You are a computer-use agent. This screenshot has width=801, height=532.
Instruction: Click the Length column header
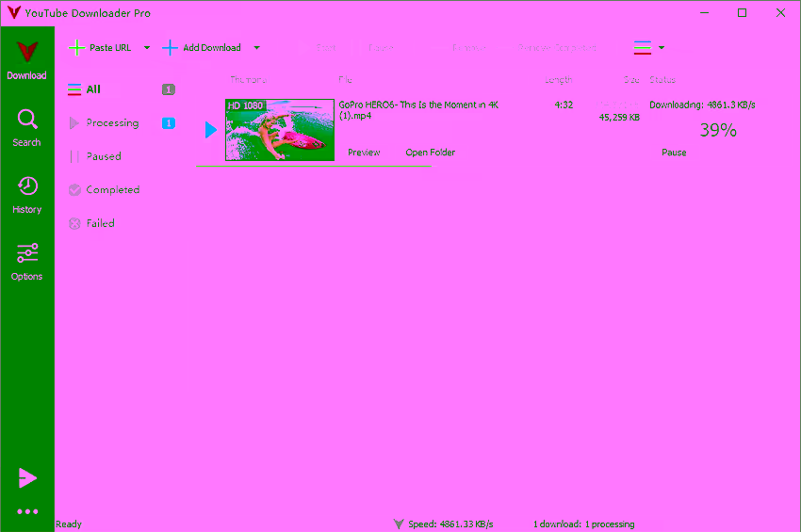click(559, 80)
